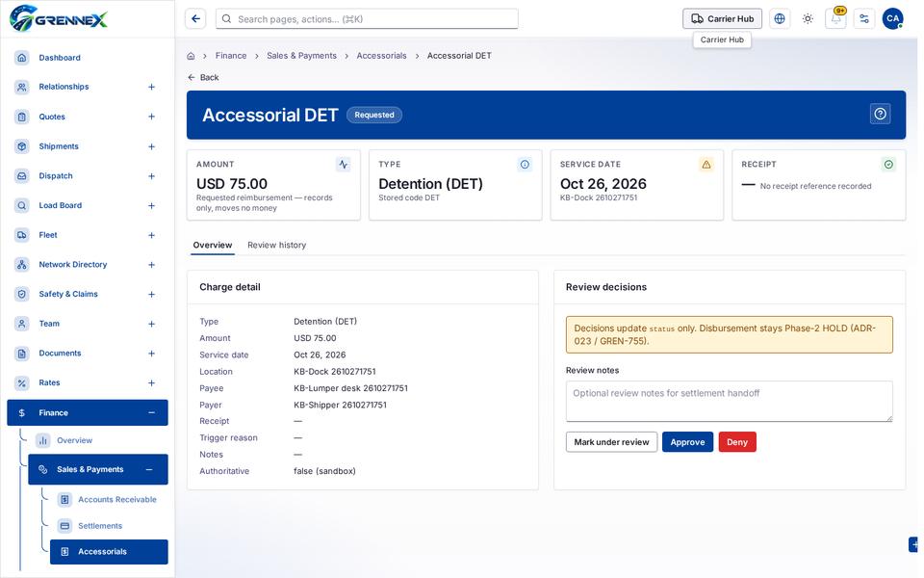Switch to the Review history tab
924x578 pixels.
point(276,245)
